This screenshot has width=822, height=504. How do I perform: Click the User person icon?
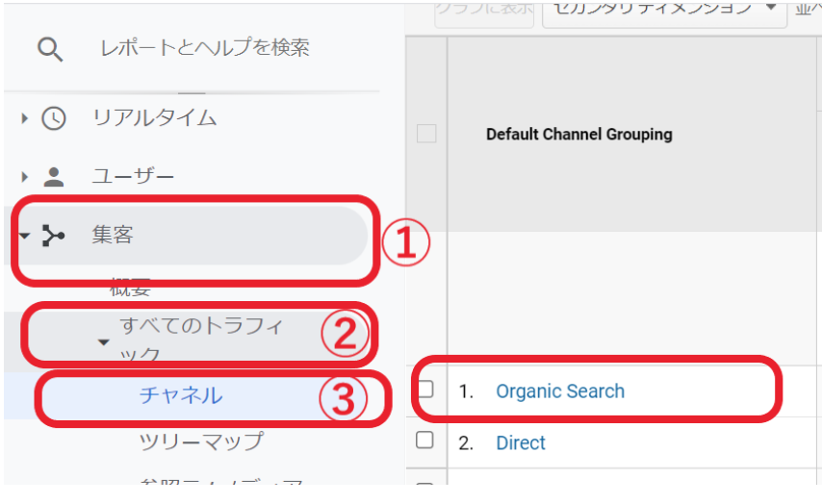[54, 177]
